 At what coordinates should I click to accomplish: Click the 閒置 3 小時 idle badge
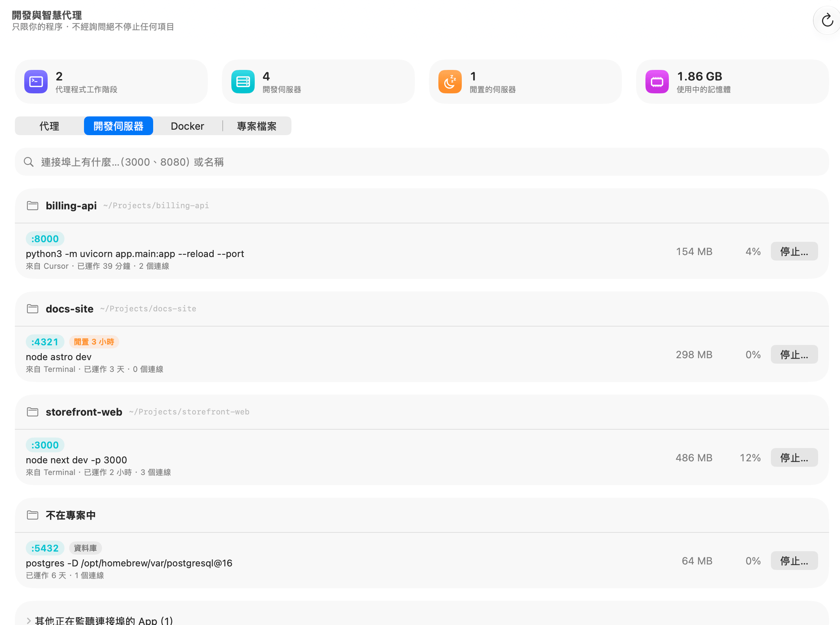[x=94, y=342]
